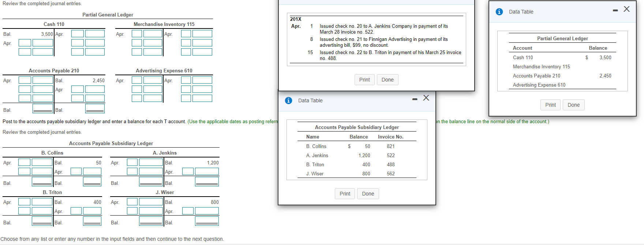Image resolution: width=644 pixels, height=247 pixels.
Task: Select B. Triton credit balance field
Action: click(92, 221)
